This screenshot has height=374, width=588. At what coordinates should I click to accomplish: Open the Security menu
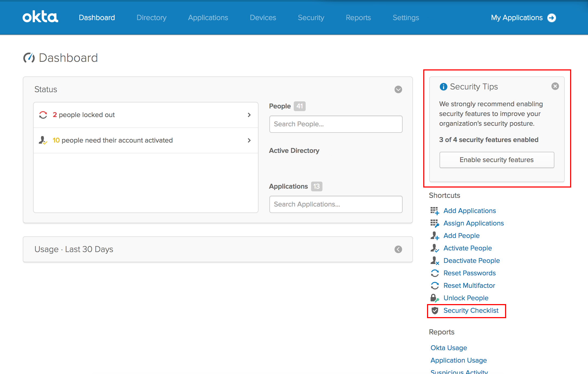tap(311, 18)
